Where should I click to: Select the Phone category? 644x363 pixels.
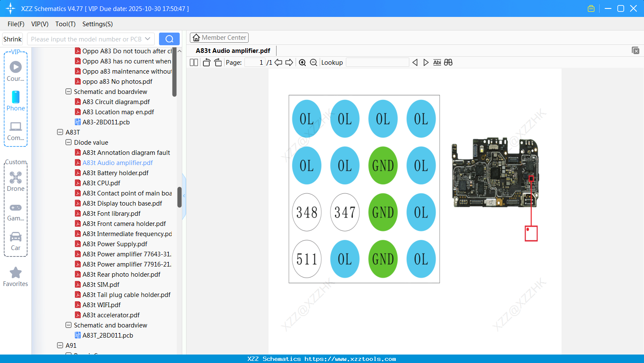(x=16, y=101)
